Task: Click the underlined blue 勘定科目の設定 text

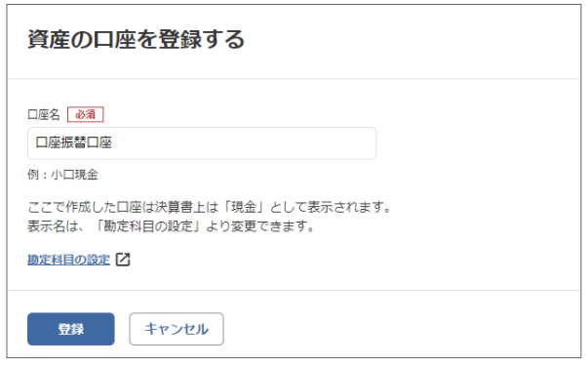Action: (x=68, y=260)
